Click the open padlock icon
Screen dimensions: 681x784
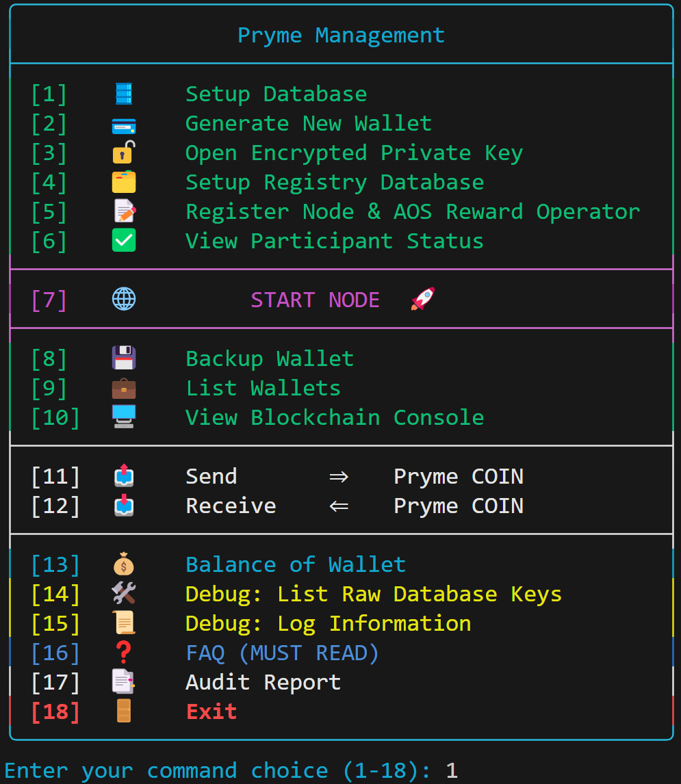[124, 153]
